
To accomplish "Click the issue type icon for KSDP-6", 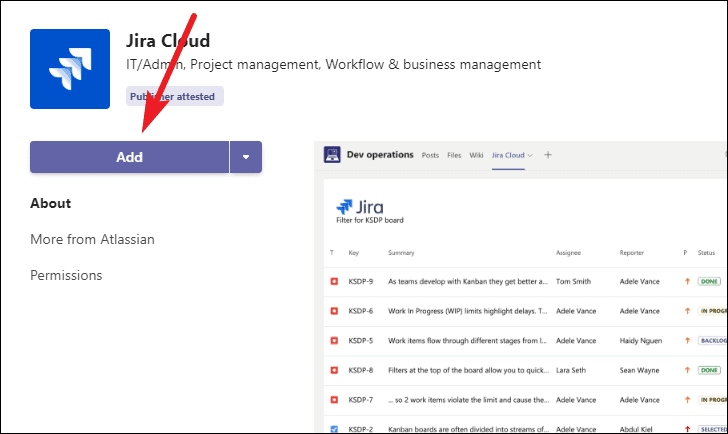I will coord(334,311).
